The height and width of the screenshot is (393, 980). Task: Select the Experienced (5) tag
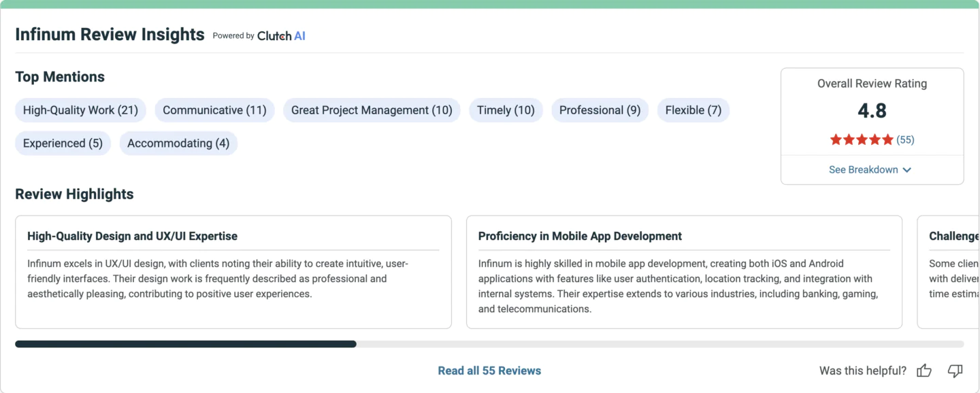point(63,143)
